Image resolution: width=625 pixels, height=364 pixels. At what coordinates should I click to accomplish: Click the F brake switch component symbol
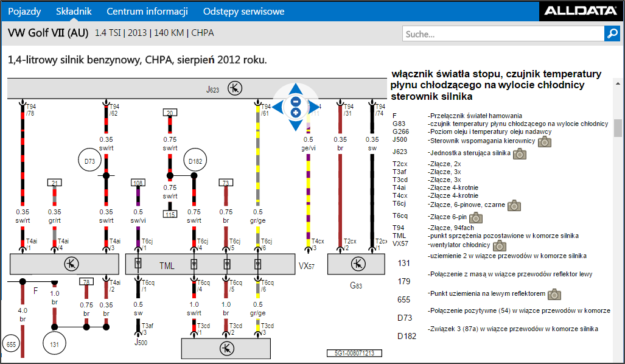(71, 264)
